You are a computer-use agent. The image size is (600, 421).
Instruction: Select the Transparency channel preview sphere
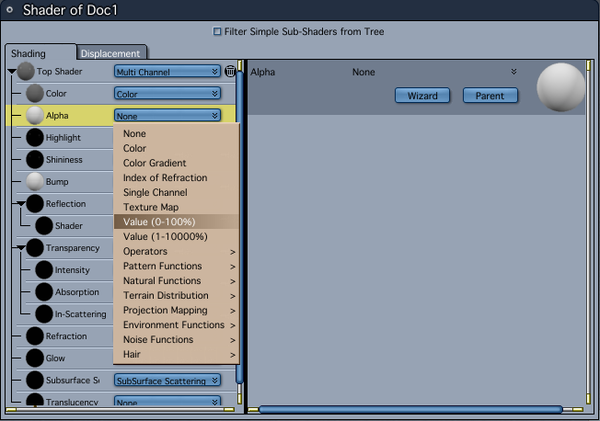click(34, 248)
